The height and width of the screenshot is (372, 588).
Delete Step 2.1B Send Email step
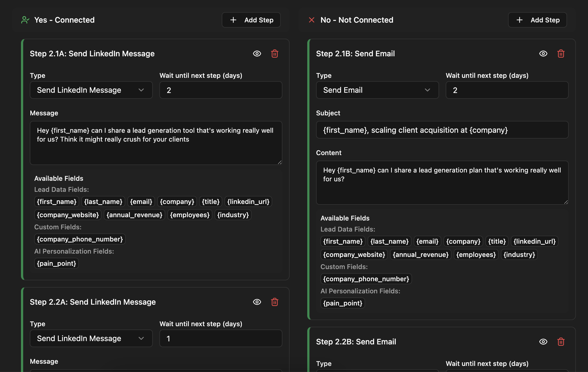click(x=561, y=54)
